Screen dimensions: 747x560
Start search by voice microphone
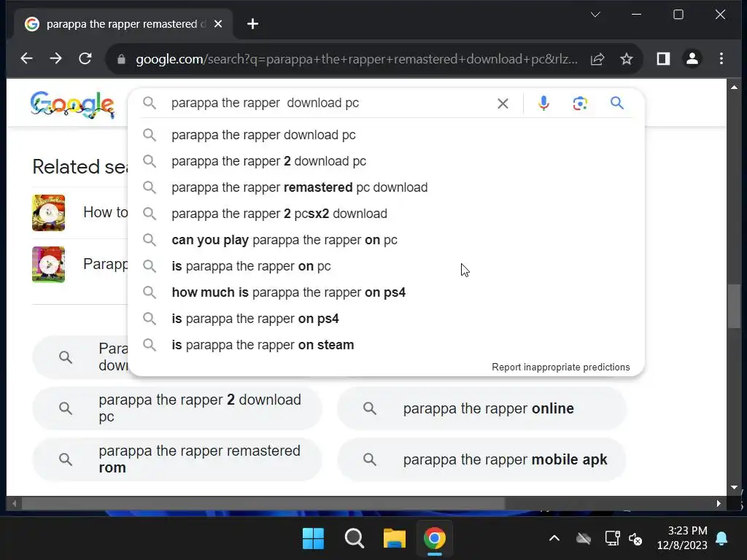543,104
